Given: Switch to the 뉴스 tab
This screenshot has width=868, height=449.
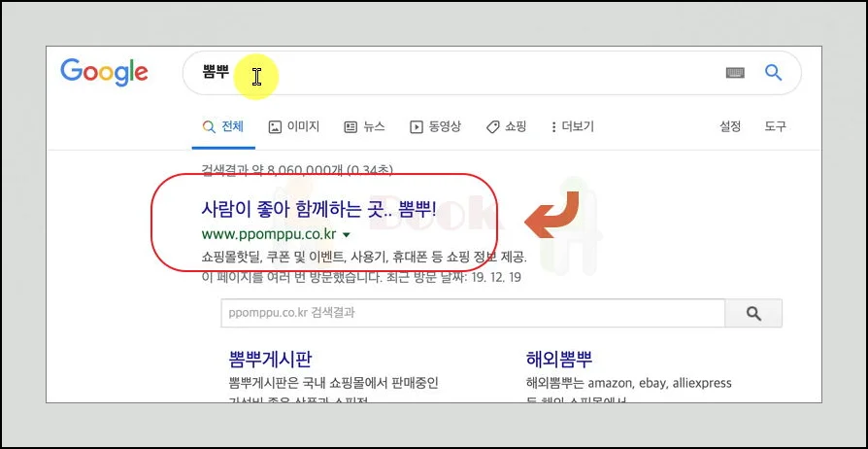Looking at the screenshot, I should coord(364,127).
